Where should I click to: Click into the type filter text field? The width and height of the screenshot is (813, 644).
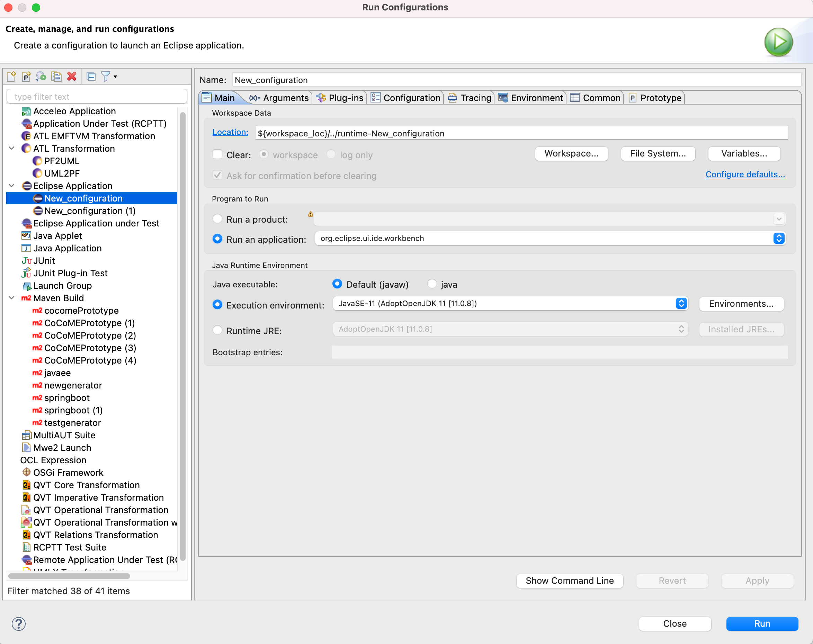coord(97,97)
